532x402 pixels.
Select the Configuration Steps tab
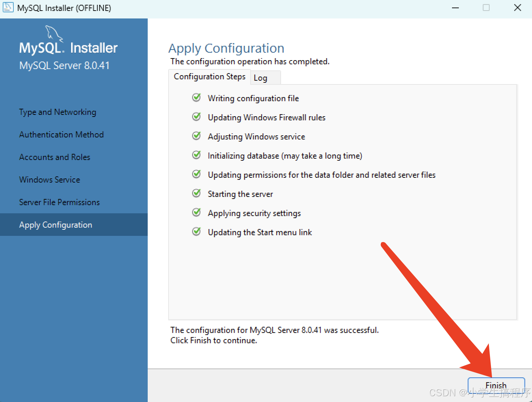[x=210, y=77]
